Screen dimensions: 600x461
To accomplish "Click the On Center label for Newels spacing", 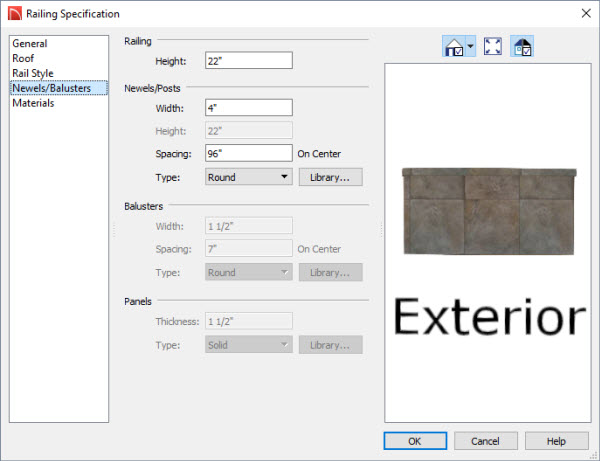I will tap(319, 154).
